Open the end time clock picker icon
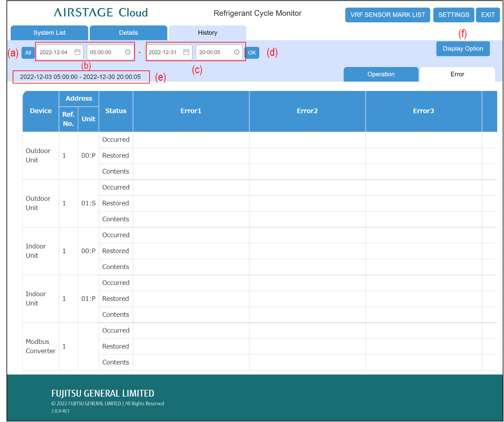 click(x=236, y=52)
